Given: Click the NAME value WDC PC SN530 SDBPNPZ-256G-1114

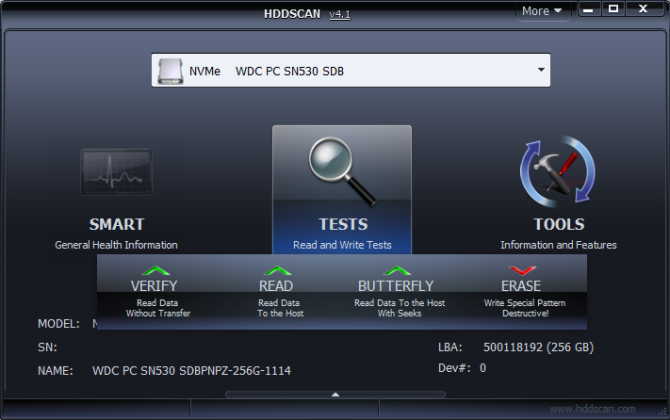Looking at the screenshot, I should click(x=191, y=370).
